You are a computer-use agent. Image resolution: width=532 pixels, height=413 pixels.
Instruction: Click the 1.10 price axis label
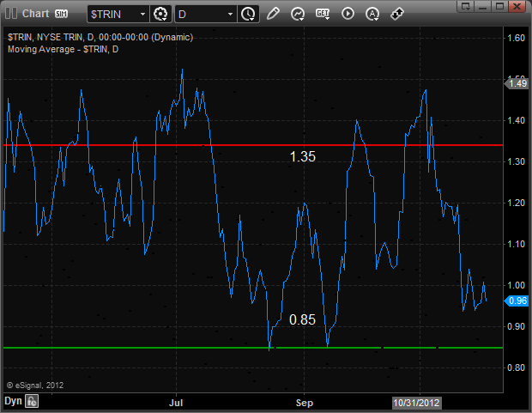(x=516, y=244)
